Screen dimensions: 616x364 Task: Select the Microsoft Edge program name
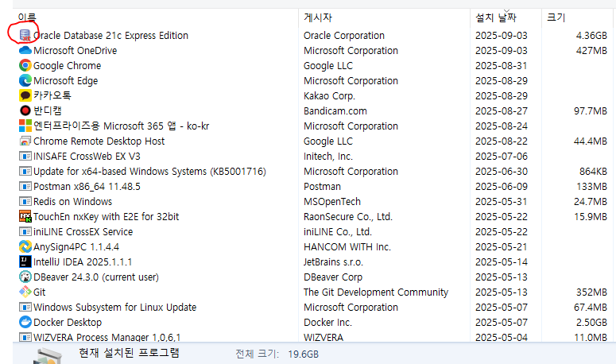[66, 81]
